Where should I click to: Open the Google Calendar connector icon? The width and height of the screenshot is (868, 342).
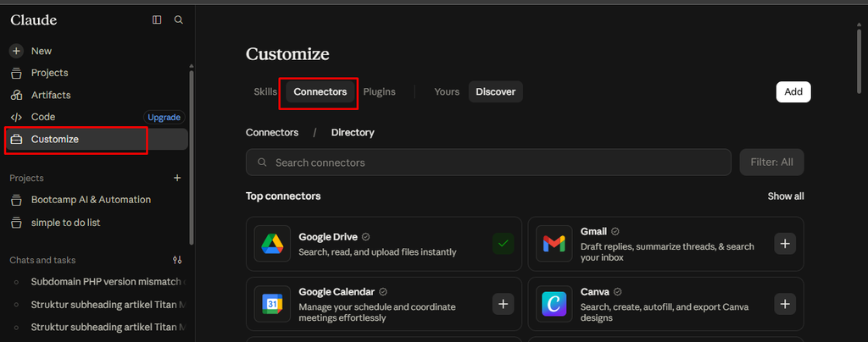272,304
